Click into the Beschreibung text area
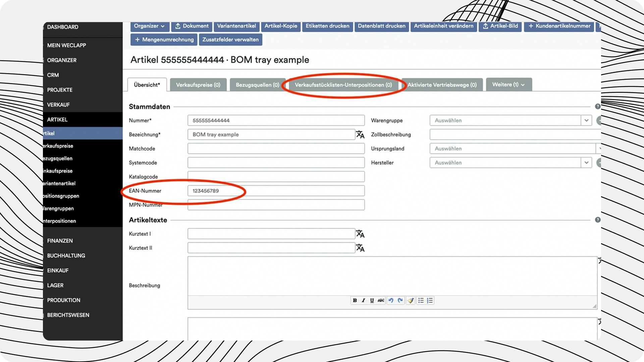 pyautogui.click(x=392, y=276)
